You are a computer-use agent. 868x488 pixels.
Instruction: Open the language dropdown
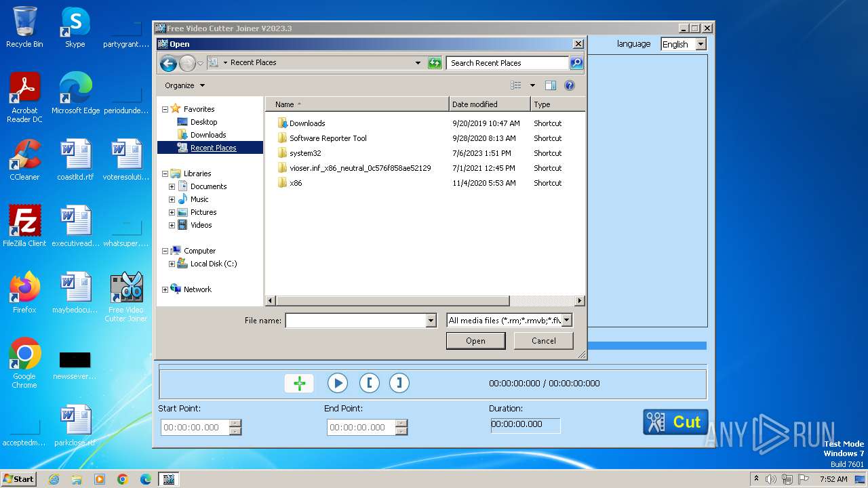701,44
